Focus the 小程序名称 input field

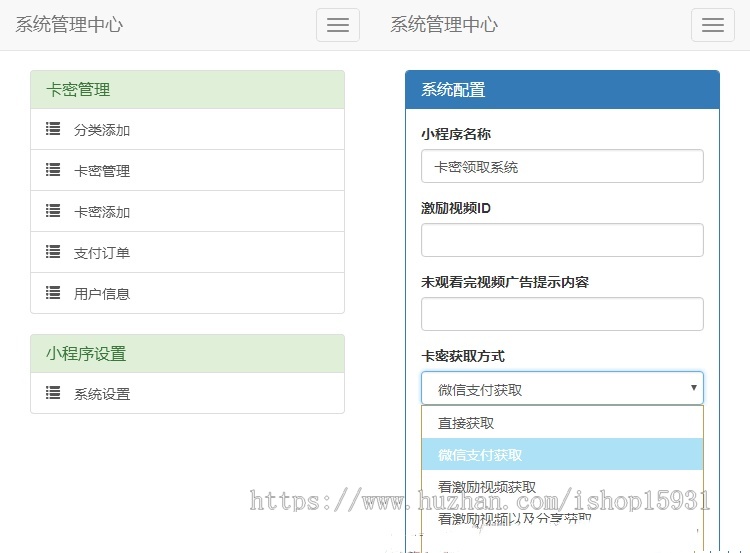pos(562,166)
